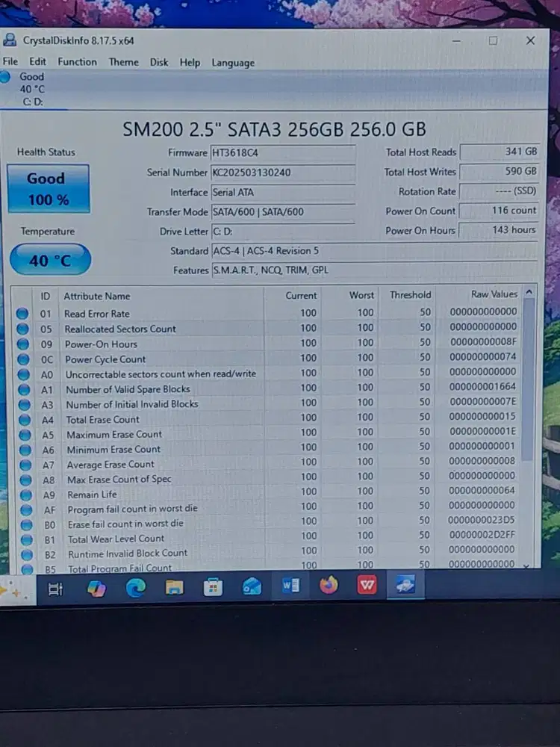Select the Erase fail count in worst die row

tap(270, 523)
